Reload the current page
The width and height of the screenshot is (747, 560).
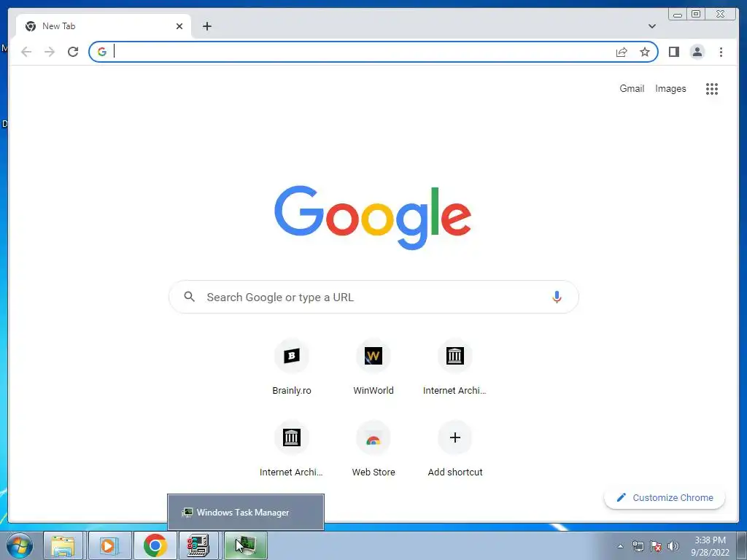point(73,52)
